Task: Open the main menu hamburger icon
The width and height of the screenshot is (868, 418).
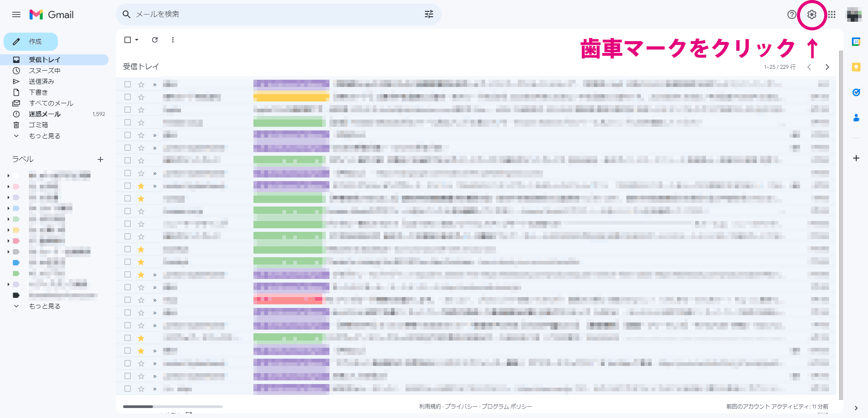Action: [x=16, y=14]
